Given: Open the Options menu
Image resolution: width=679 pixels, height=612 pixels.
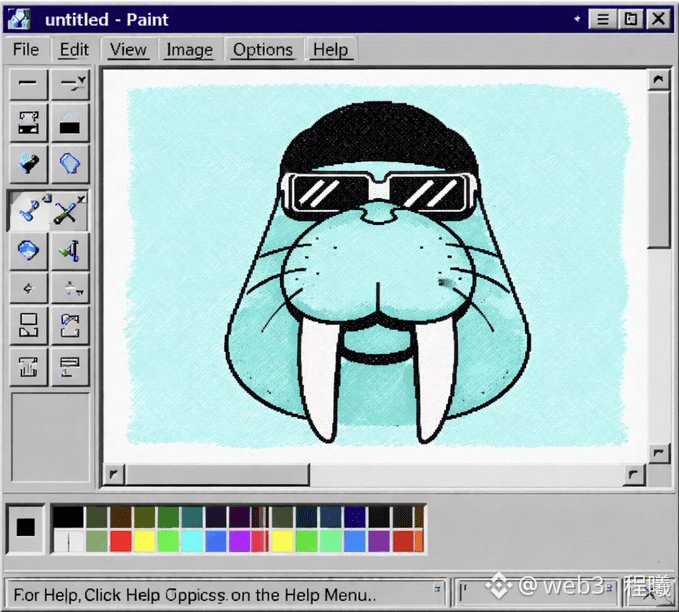Looking at the screenshot, I should pos(263,49).
